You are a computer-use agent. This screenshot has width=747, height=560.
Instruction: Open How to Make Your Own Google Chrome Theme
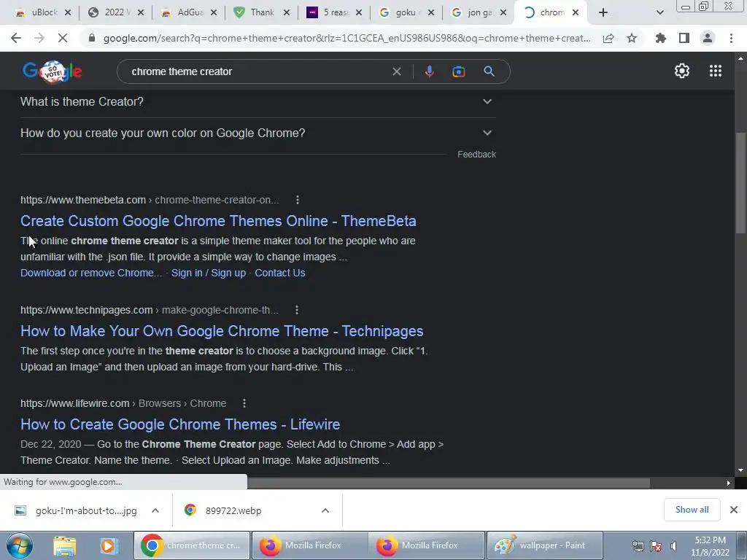[x=222, y=331]
